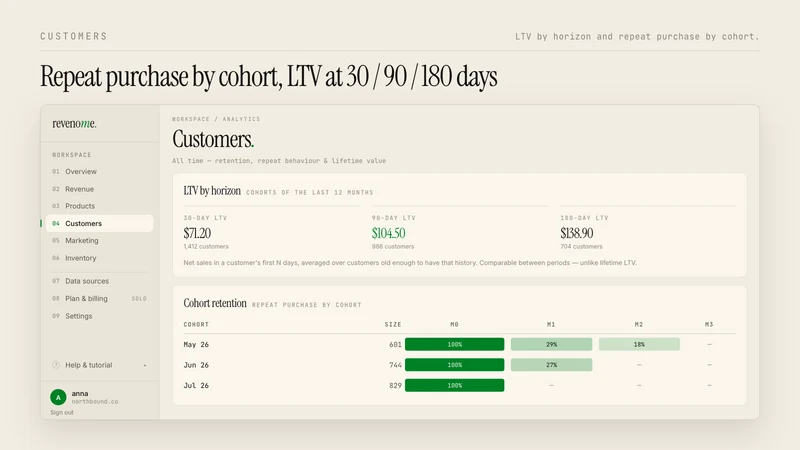The height and width of the screenshot is (450, 800).
Task: Select the Customers sidebar item
Action: pos(99,223)
